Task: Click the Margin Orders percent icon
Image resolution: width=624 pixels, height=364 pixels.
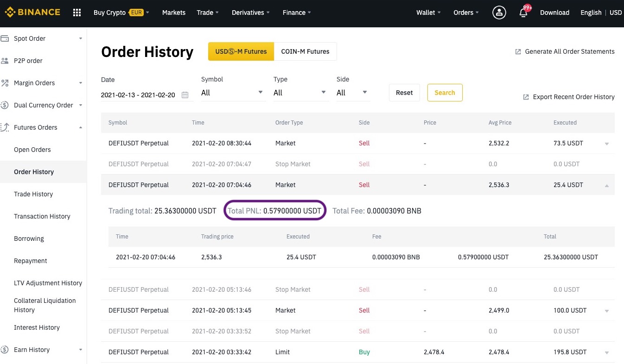Action: tap(5, 83)
